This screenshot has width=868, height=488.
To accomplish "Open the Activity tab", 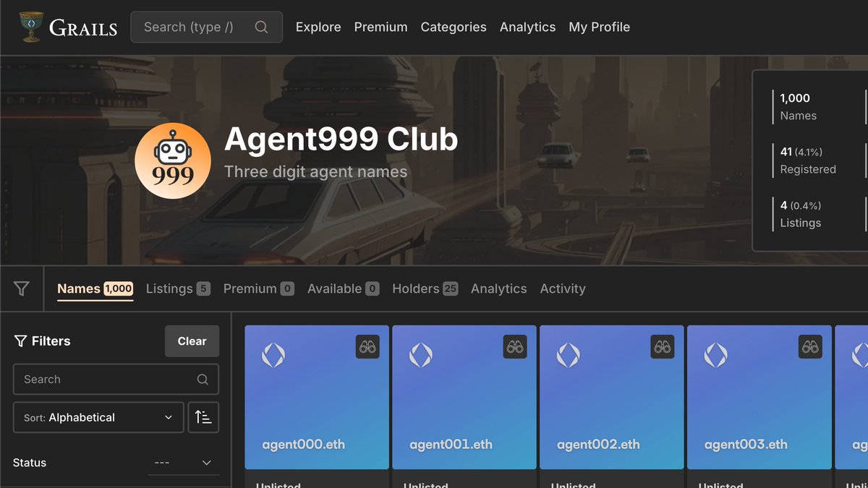I will [x=563, y=288].
